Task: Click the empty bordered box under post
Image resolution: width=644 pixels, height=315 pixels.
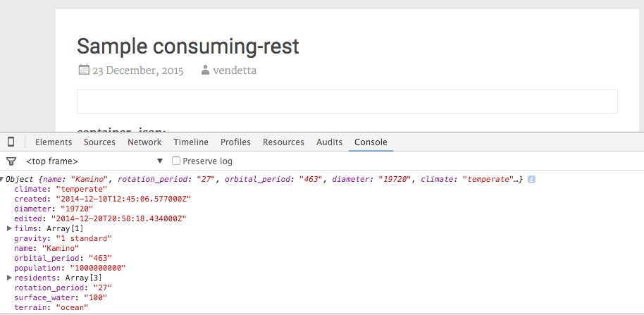Action: 347,101
